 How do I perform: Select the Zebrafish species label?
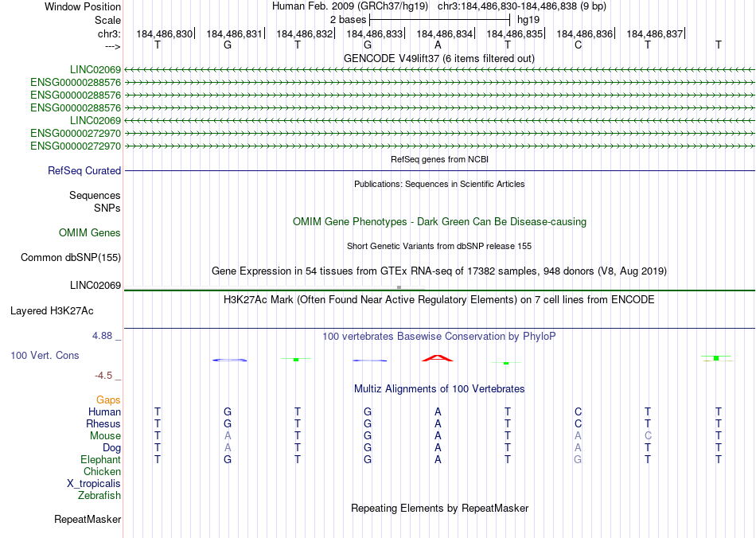pos(99,495)
